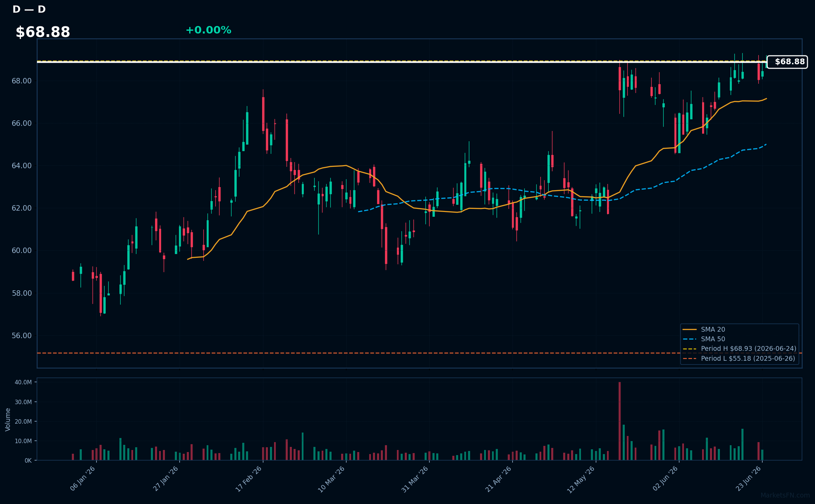
Task: Click the 23 Jun '26 date label
Action: click(749, 479)
